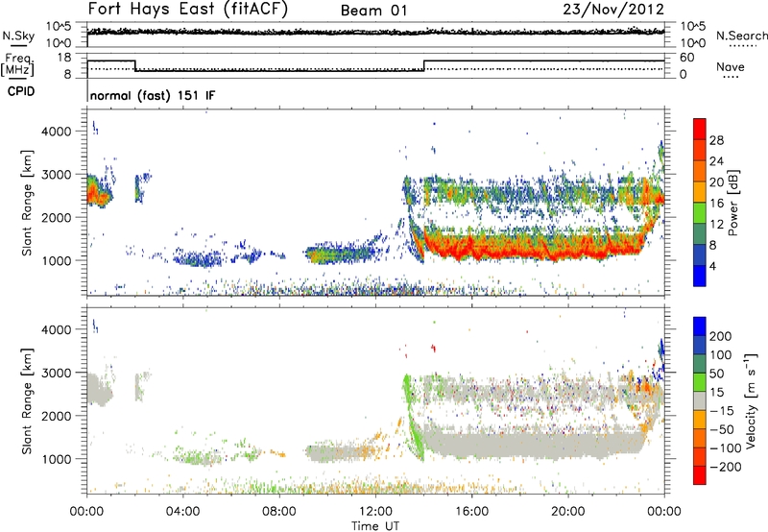Image resolution: width=768 pixels, height=532 pixels.
Task: Select the "2000" range tick of the power panel
Action: pos(56,217)
